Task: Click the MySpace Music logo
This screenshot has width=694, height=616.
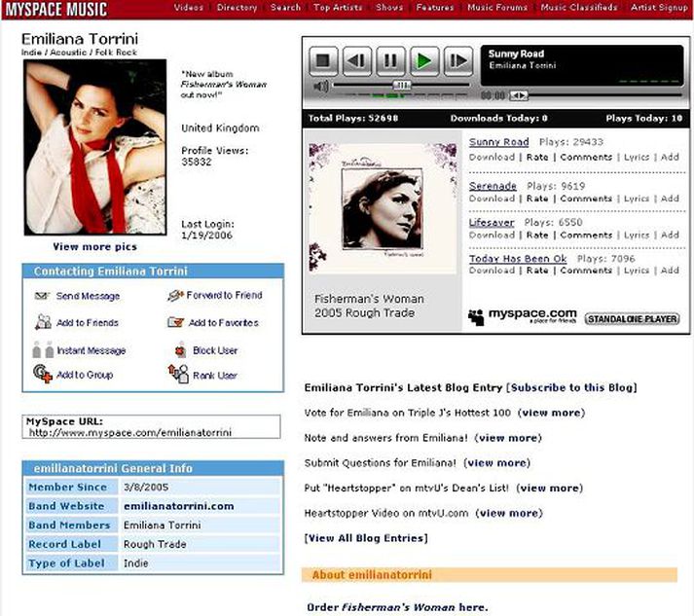Action: click(x=56, y=10)
